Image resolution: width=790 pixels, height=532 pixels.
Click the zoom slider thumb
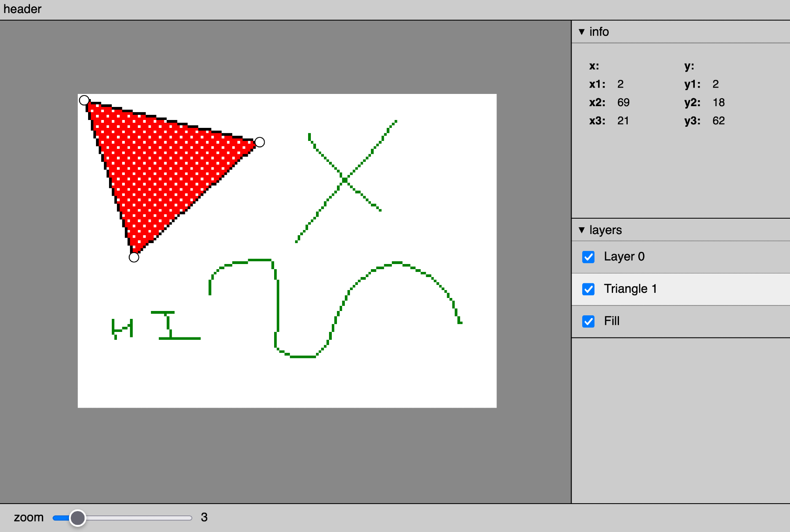pyautogui.click(x=77, y=518)
